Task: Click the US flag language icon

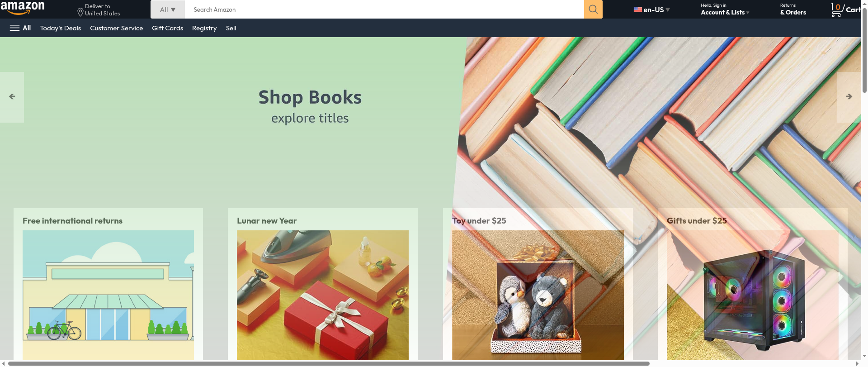Action: [637, 10]
